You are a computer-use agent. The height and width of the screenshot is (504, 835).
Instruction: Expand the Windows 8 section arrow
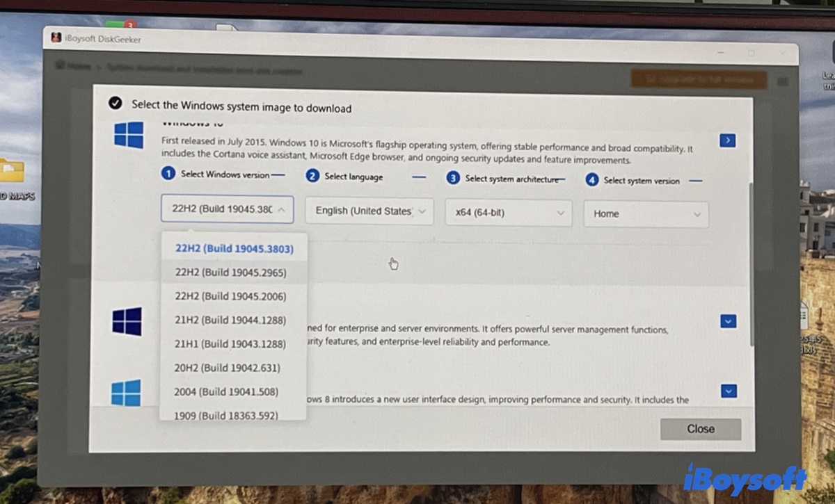pos(729,391)
